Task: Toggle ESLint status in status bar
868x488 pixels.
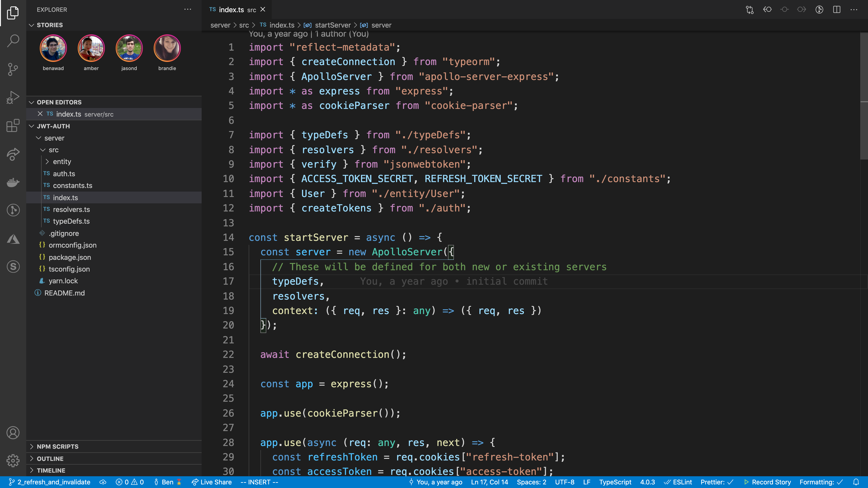Action: click(x=678, y=482)
